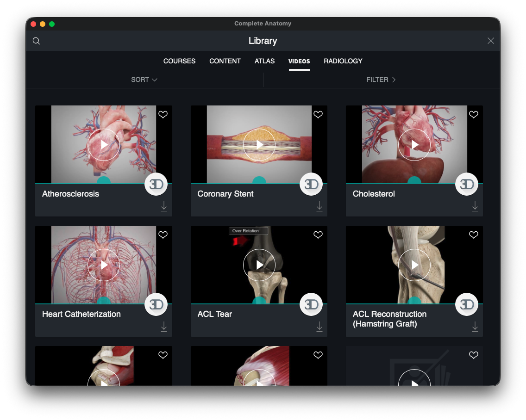Play the Coronary Stent video
The image size is (526, 420).
click(x=259, y=145)
